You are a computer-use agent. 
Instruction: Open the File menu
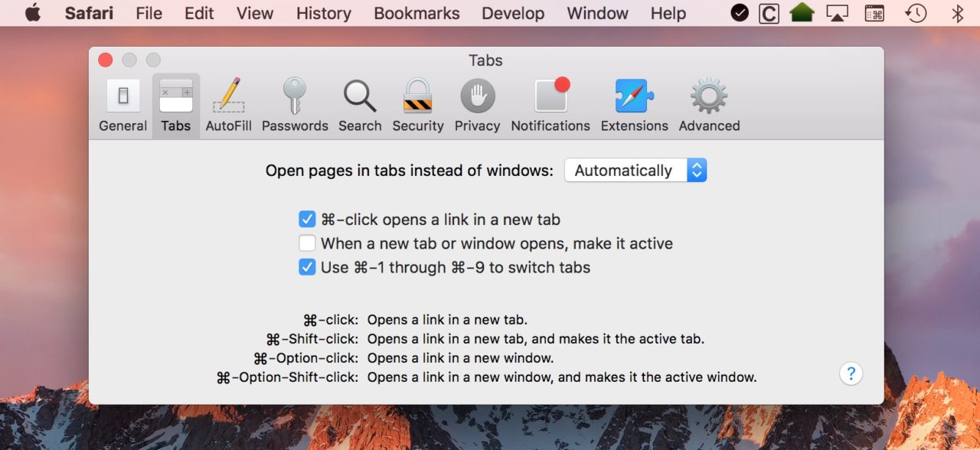point(149,13)
